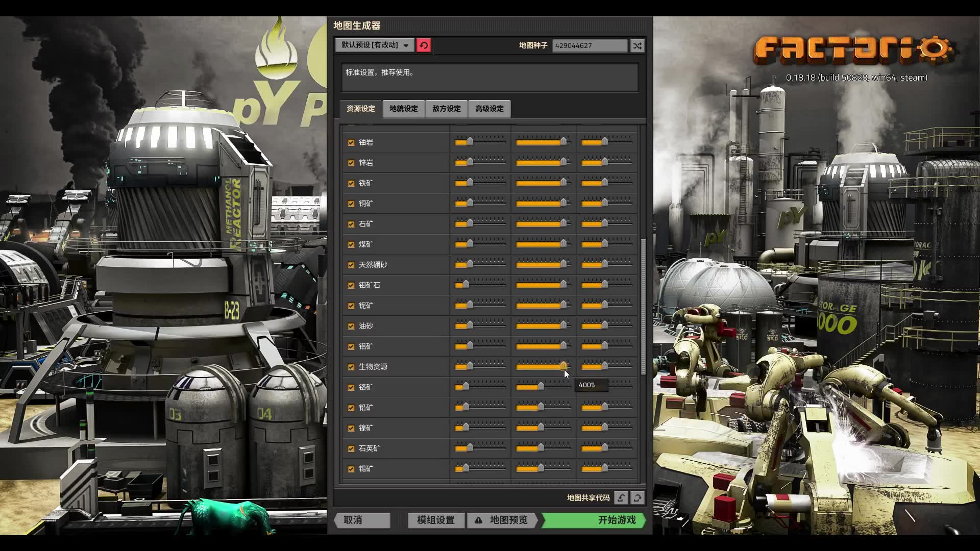
Task: Disable the 油砂 resource checkbox
Action: point(351,327)
